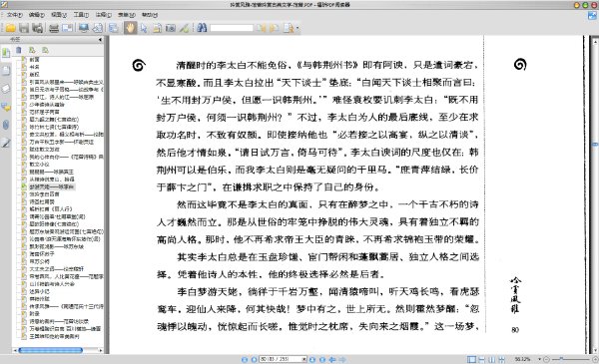The height and width of the screenshot is (364, 599).
Task: Open the Signatures pen panel icon
Action: pyautogui.click(x=6, y=143)
